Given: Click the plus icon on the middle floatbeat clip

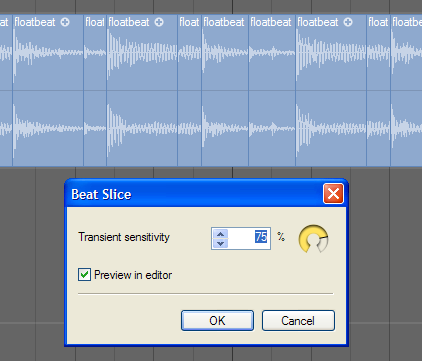Looking at the screenshot, I should click(159, 22).
